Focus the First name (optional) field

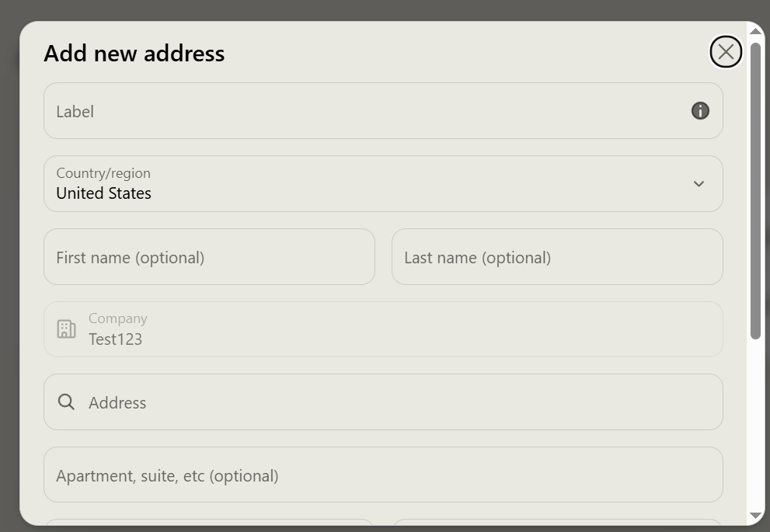(x=209, y=256)
